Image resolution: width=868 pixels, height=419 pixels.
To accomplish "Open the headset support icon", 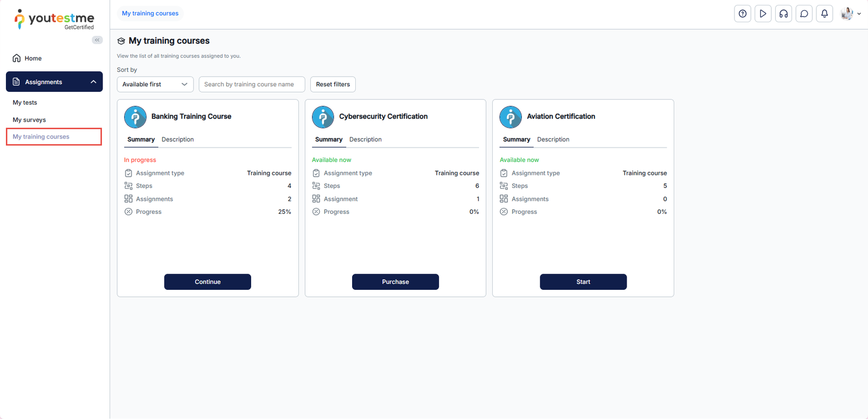I will (783, 14).
